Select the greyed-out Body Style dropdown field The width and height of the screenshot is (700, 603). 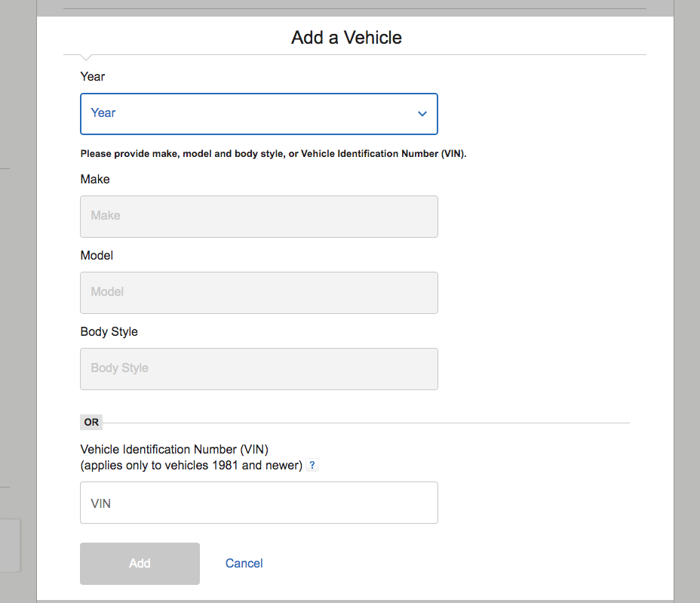[x=259, y=369]
